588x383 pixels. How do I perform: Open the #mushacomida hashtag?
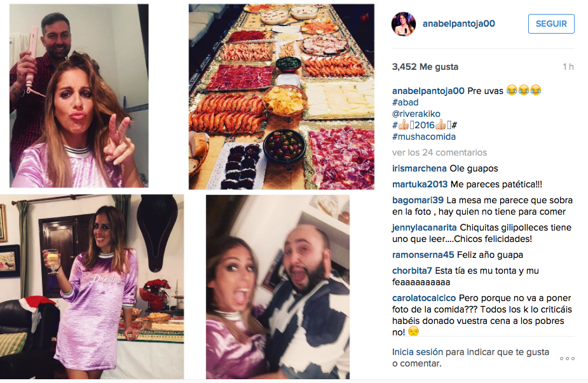pyautogui.click(x=424, y=137)
